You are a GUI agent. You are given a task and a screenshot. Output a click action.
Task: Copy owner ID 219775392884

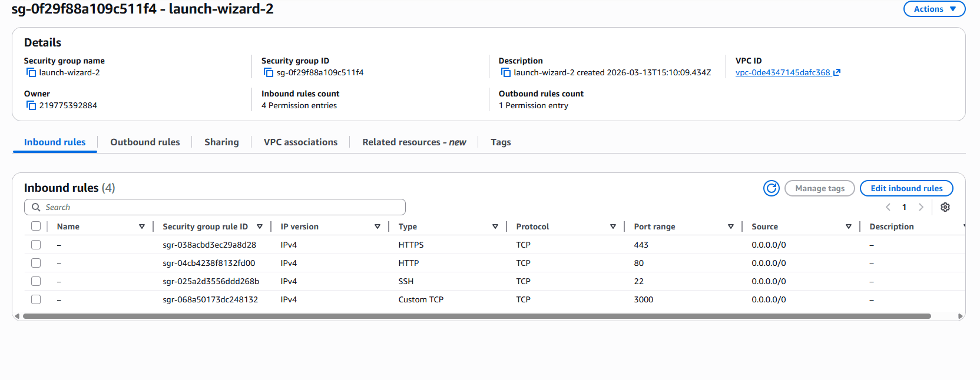pyautogui.click(x=31, y=106)
